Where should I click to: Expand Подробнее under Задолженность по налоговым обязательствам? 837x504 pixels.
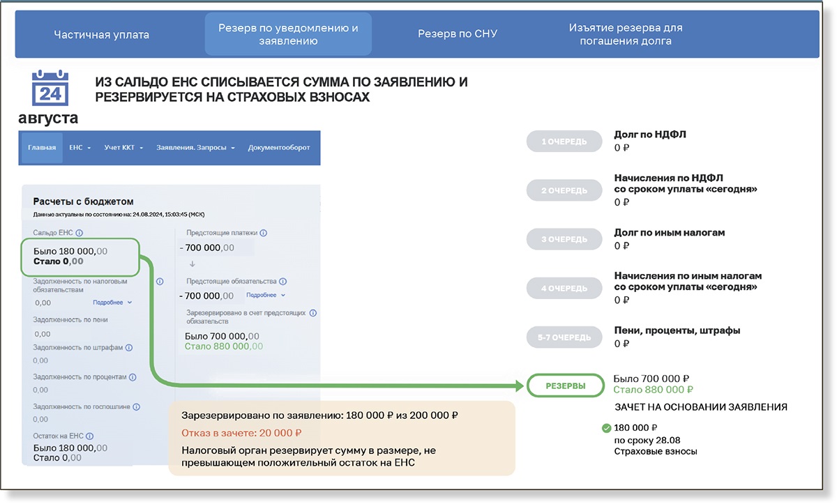click(x=112, y=303)
